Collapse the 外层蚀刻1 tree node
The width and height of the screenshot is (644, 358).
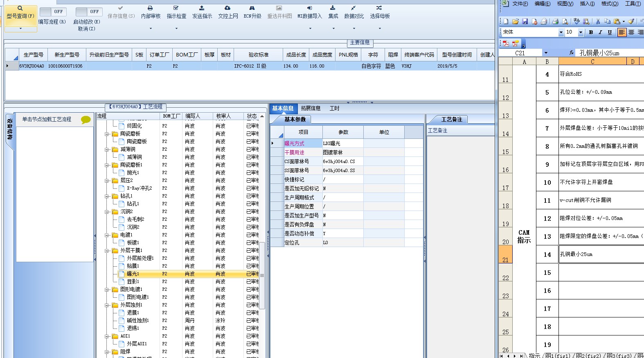tap(107, 305)
